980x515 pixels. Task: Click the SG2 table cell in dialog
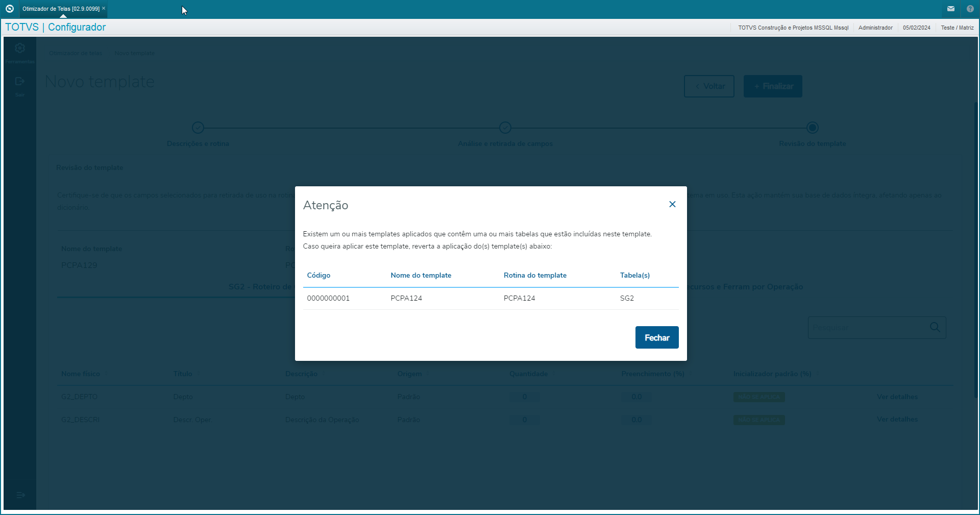pos(627,298)
